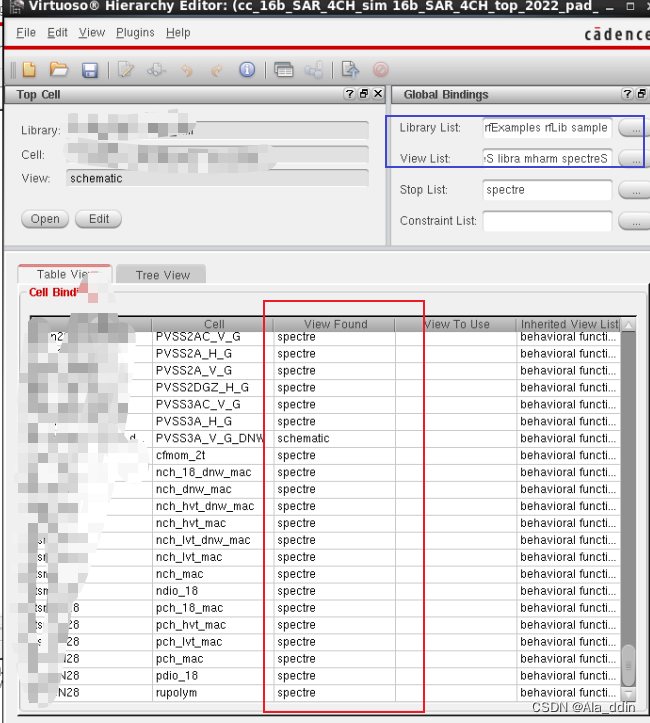The height and width of the screenshot is (723, 650).
Task: Open the View menu
Action: [92, 33]
